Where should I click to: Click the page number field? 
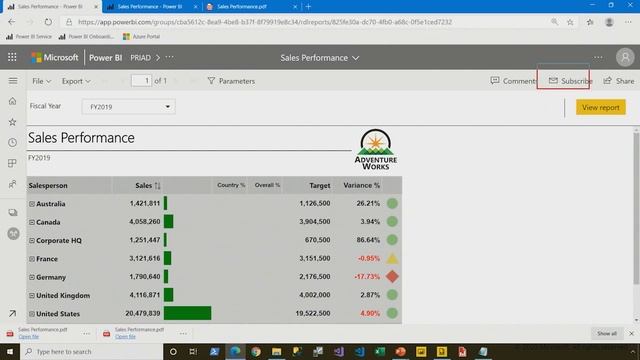[141, 80]
